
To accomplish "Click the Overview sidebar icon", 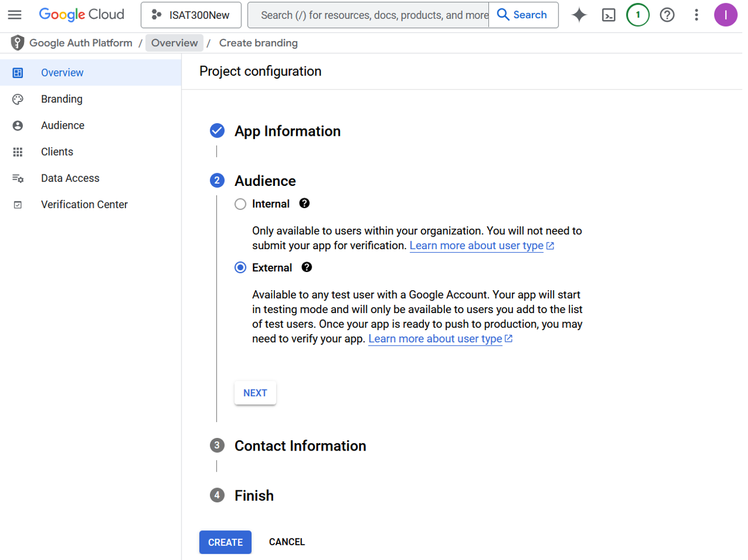I will pos(18,72).
